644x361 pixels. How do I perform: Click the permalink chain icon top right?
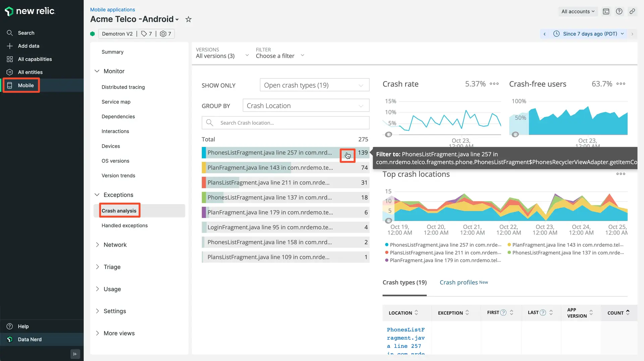632,11
